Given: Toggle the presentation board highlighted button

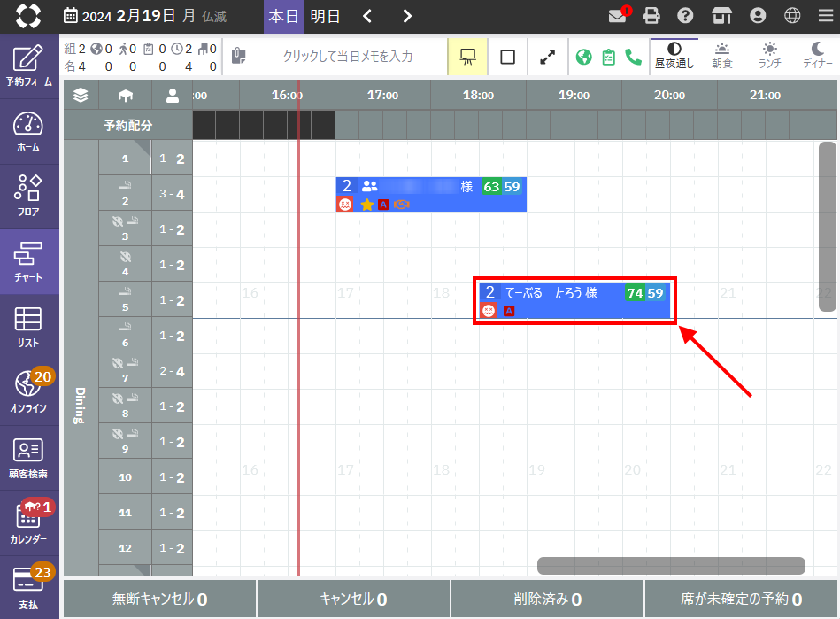Looking at the screenshot, I should pos(469,57).
